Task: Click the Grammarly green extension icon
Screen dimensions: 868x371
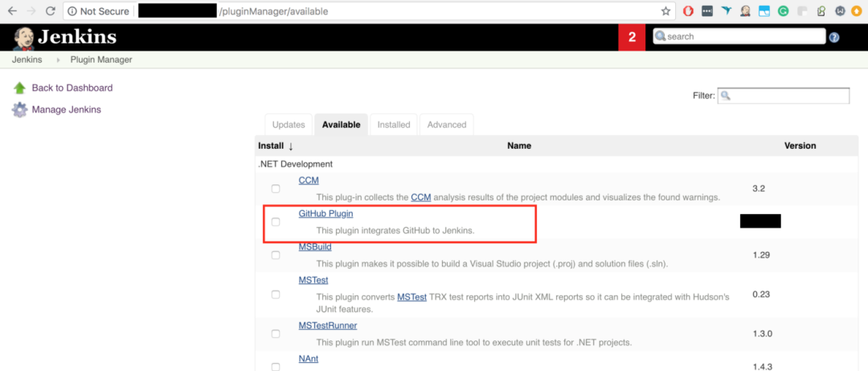Action: [x=783, y=11]
